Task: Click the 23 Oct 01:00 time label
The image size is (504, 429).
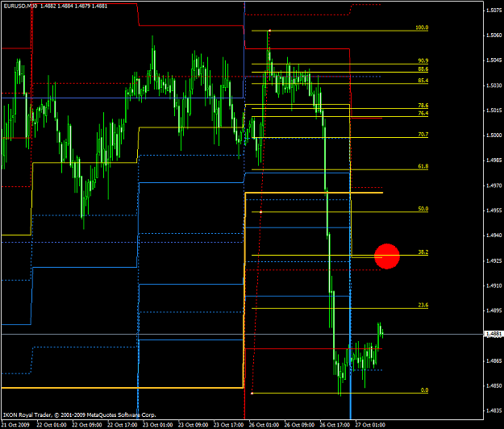Action: tap(157, 425)
